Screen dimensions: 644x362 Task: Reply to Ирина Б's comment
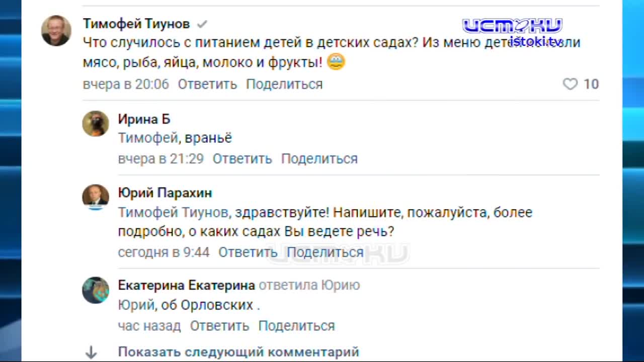point(242,158)
